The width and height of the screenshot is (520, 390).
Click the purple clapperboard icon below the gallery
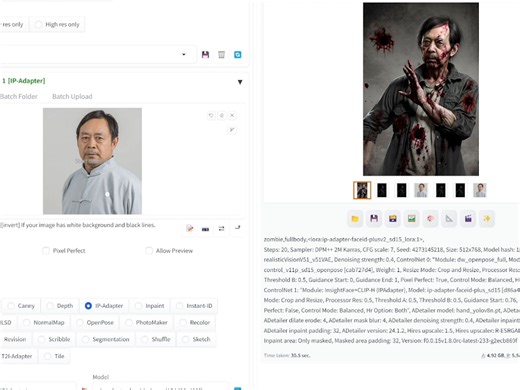pyautogui.click(x=468, y=219)
